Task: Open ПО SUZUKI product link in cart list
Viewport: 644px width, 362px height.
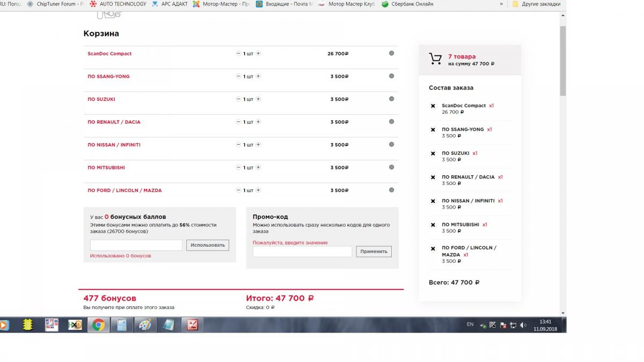Action: point(101,99)
